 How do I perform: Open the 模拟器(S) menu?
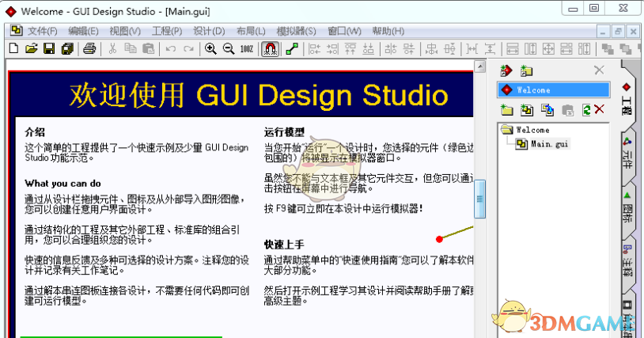(296, 31)
